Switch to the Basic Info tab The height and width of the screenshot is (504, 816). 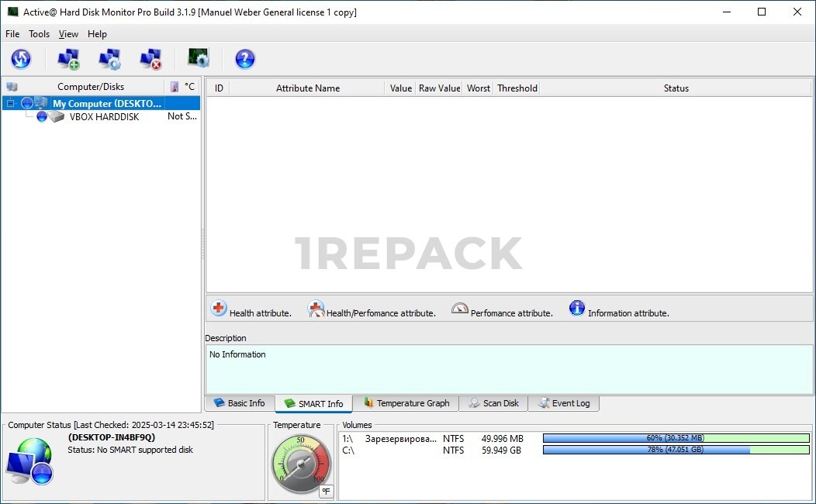(x=239, y=403)
